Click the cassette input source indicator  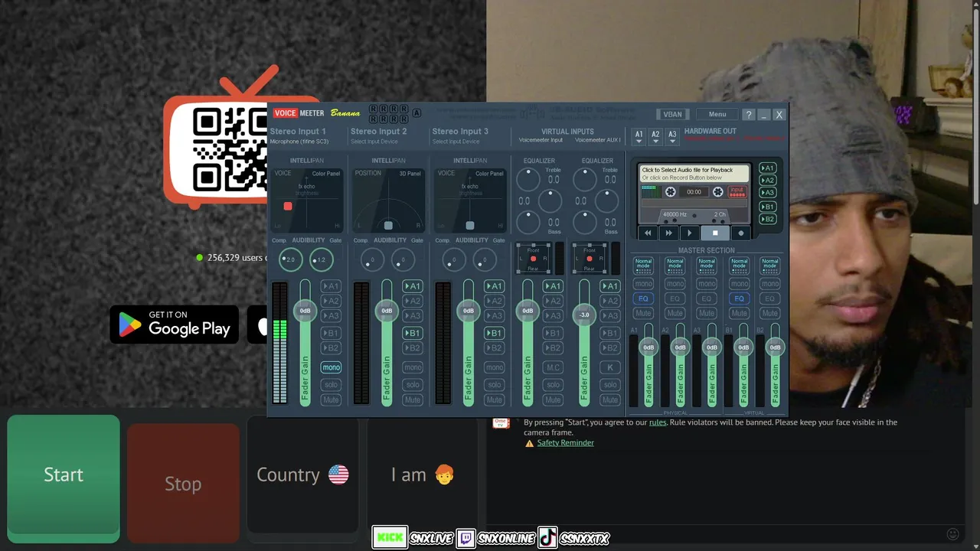click(737, 192)
